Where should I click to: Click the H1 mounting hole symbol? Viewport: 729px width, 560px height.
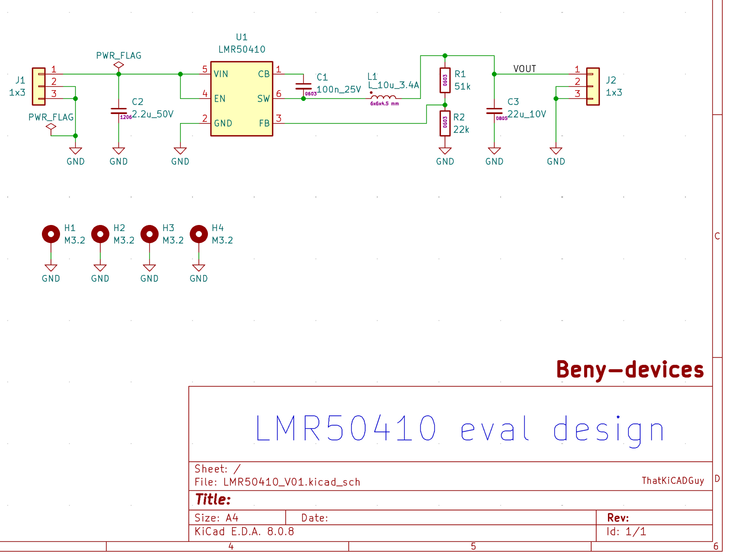click(51, 234)
